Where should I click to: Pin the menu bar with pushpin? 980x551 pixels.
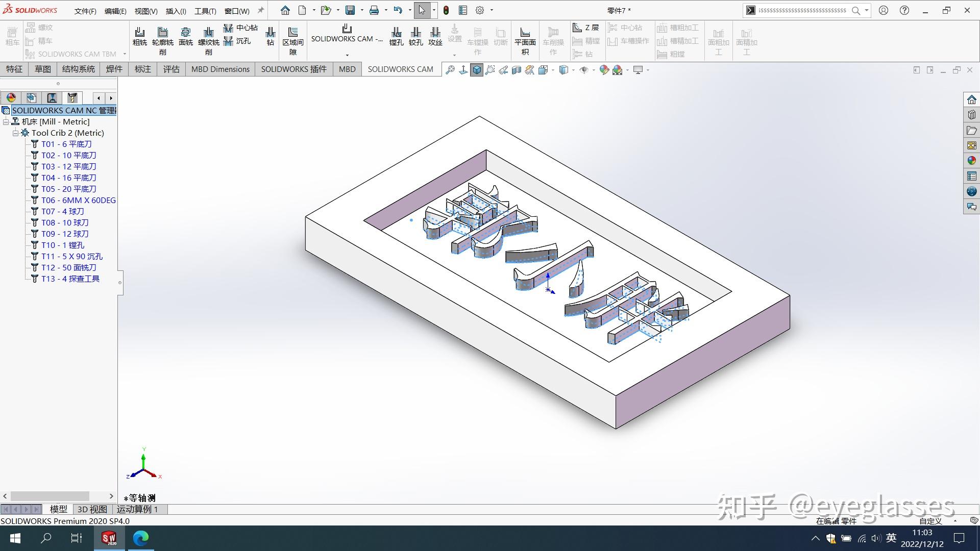coord(261,10)
